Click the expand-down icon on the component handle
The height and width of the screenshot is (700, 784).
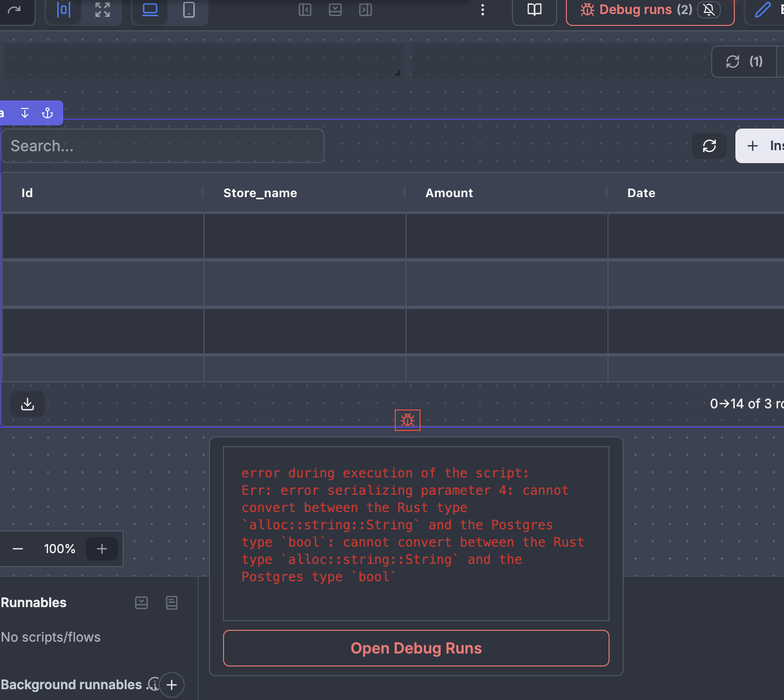pos(25,113)
